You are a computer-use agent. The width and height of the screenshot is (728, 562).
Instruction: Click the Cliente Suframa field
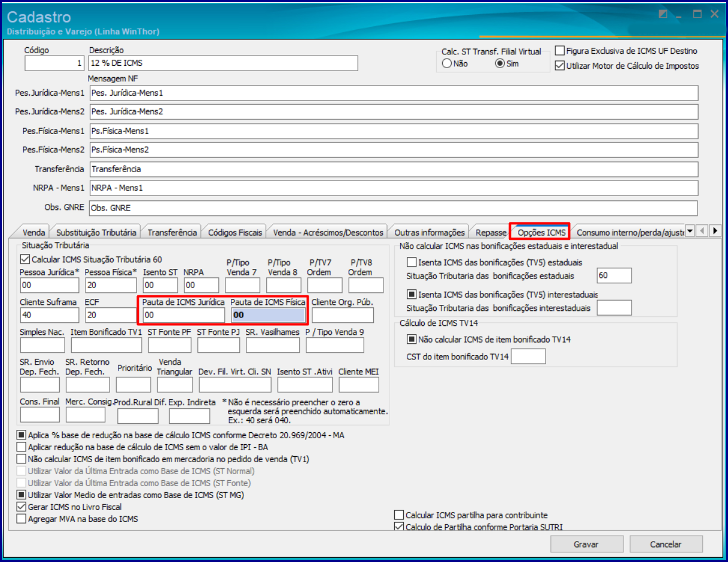[x=49, y=315]
